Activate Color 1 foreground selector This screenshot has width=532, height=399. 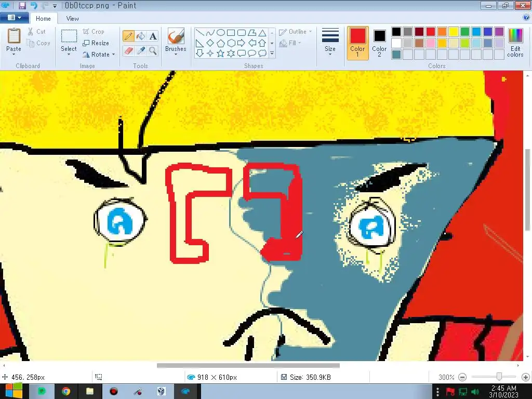(x=357, y=43)
